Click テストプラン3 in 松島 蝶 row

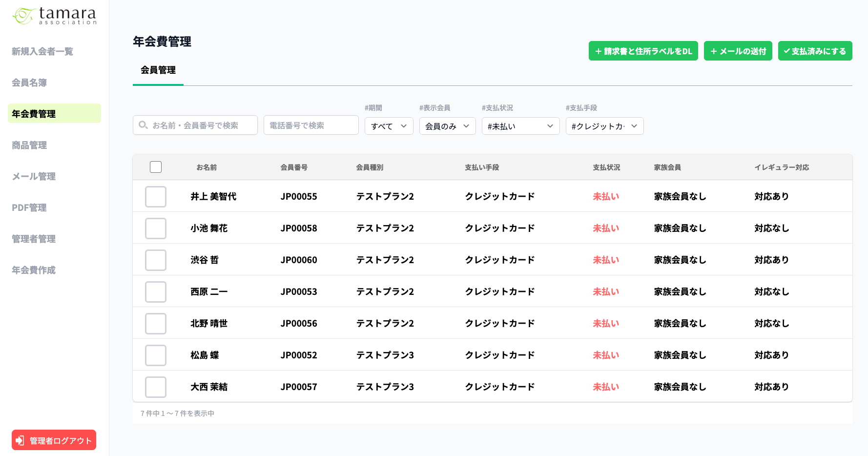(x=385, y=355)
